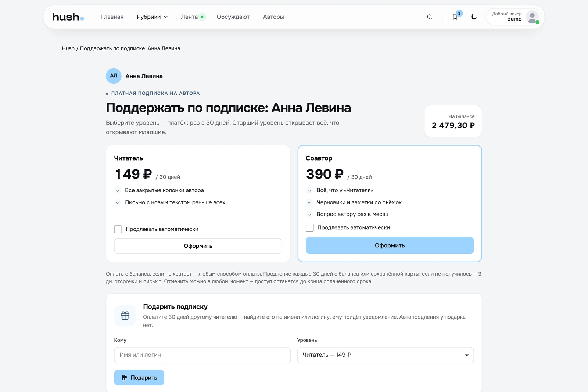Click the Подарить подписку heading
The image size is (588, 392).
(x=175, y=307)
